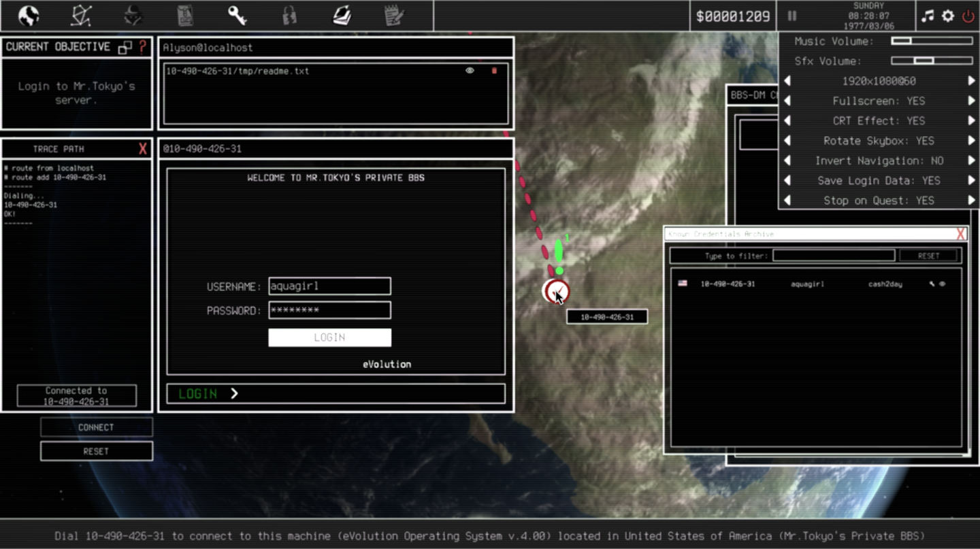Click the CONNECT button

[x=96, y=427]
